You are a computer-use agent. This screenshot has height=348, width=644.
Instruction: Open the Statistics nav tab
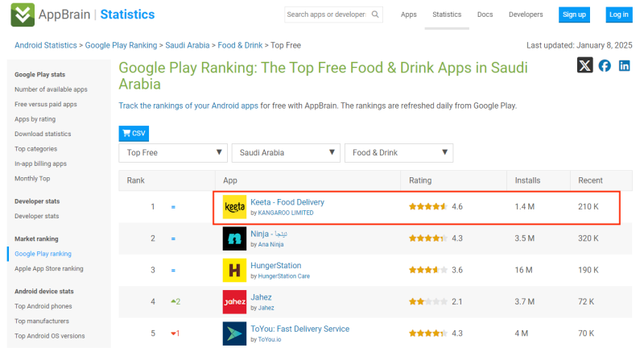click(447, 14)
